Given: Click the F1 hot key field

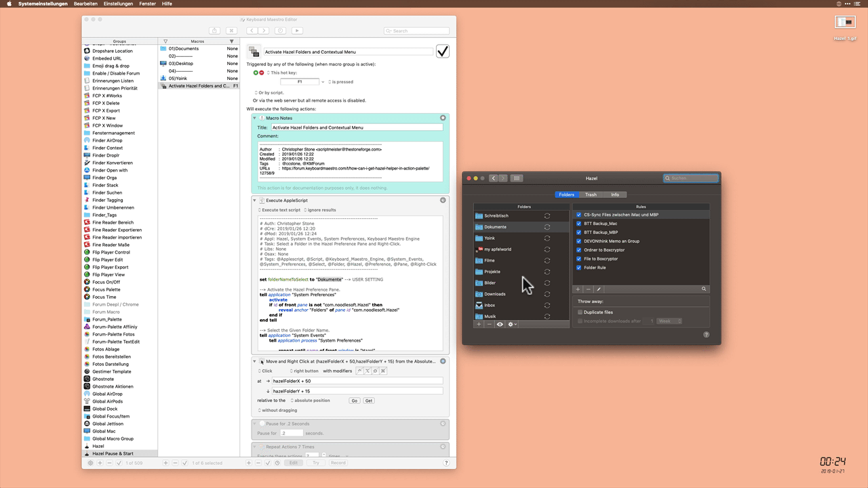Looking at the screenshot, I should tap(299, 82).
